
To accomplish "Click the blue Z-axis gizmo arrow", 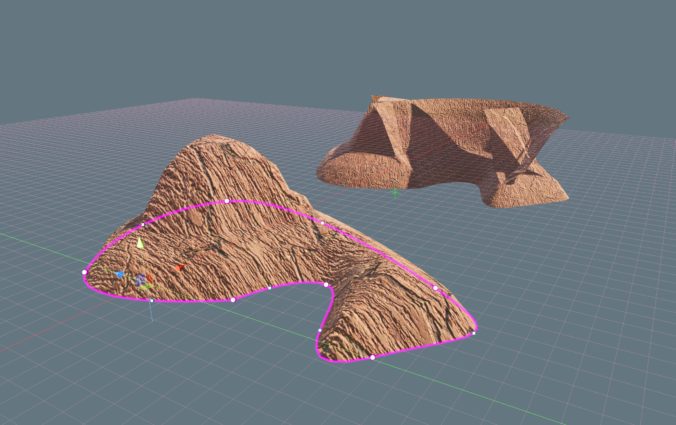I will [x=119, y=273].
